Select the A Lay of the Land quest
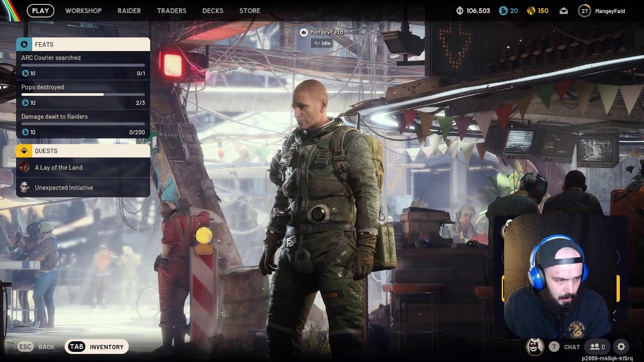 [83, 167]
